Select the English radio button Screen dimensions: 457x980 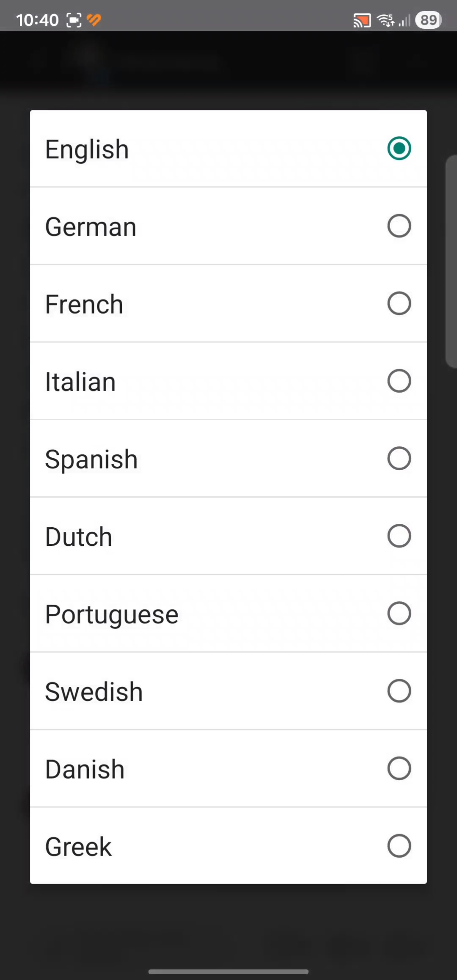[399, 149]
